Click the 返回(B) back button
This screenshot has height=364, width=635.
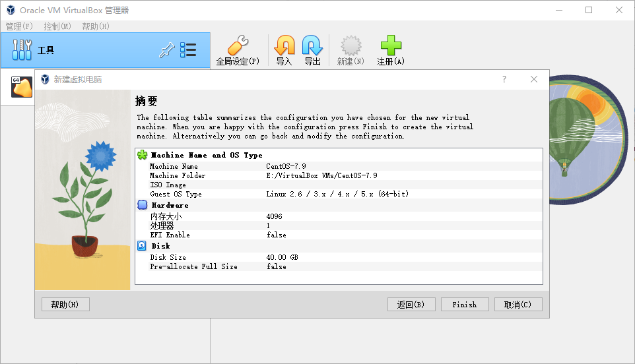[411, 305]
